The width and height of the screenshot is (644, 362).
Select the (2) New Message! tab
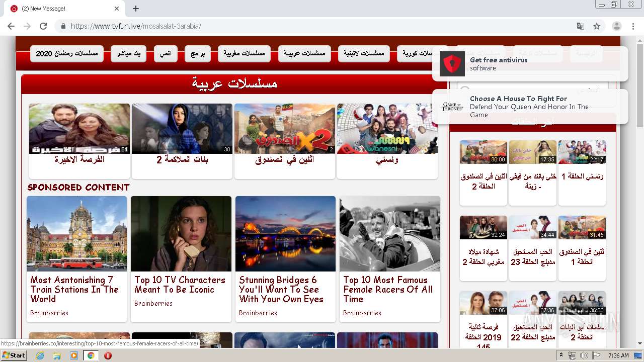(x=64, y=9)
